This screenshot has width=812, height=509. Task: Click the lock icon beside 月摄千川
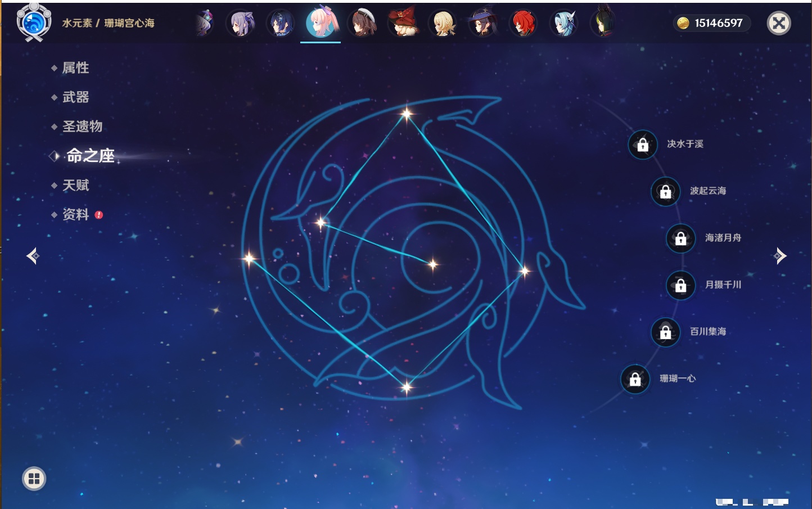[x=680, y=285]
